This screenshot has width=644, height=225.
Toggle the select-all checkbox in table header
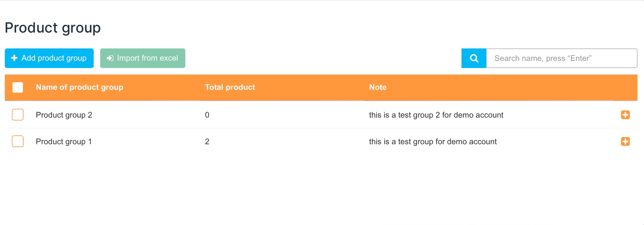point(18,87)
